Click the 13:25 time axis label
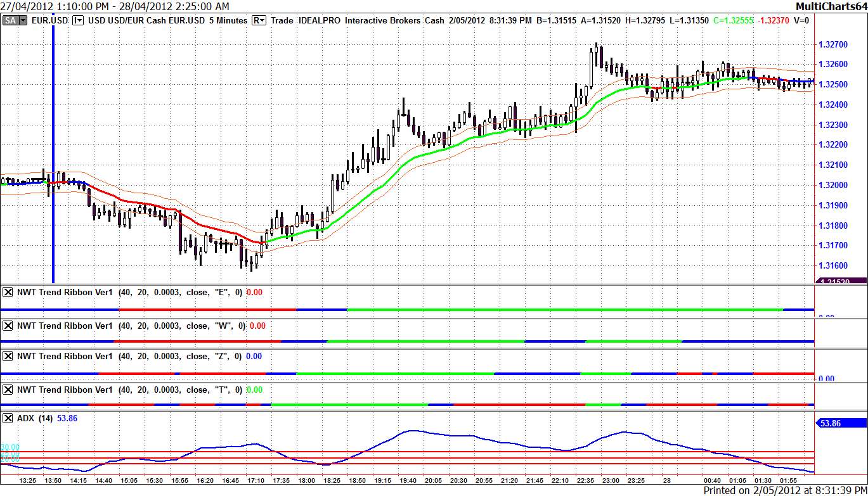The width and height of the screenshot is (868, 496). point(28,481)
